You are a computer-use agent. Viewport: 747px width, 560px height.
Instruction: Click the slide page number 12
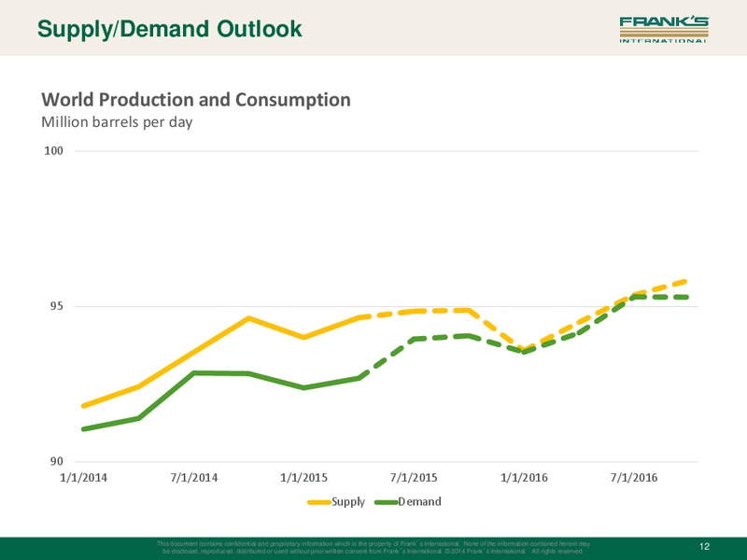(704, 547)
